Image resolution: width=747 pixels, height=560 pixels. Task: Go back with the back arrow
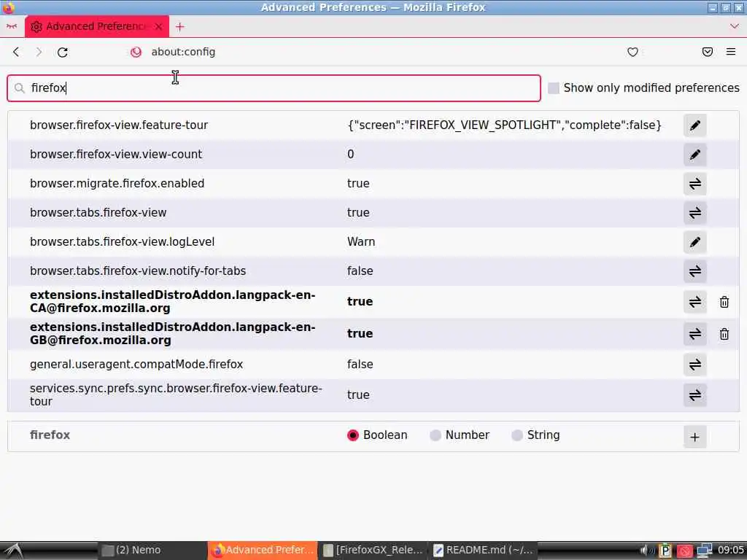(x=16, y=52)
